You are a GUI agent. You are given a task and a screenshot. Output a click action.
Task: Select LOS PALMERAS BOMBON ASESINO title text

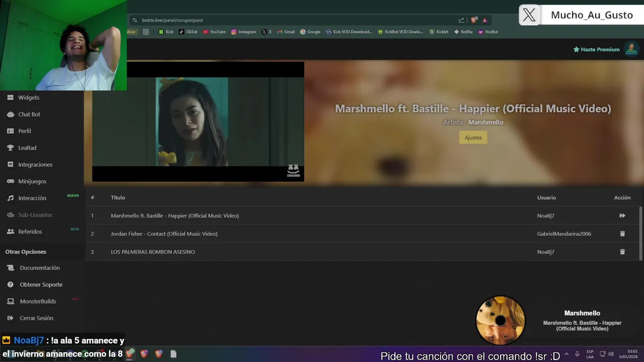[152, 252]
